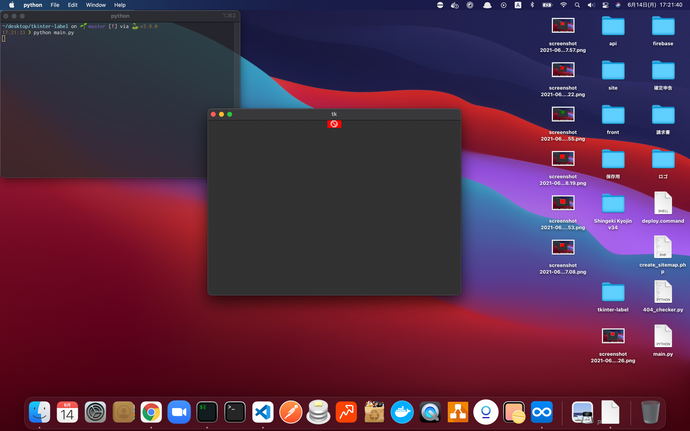Open date and time in menu bar

pos(655,5)
